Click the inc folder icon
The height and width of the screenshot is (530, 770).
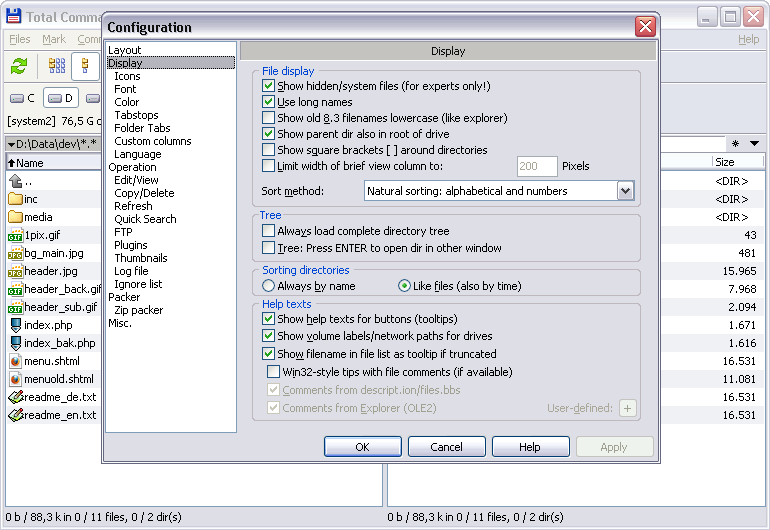coord(16,199)
